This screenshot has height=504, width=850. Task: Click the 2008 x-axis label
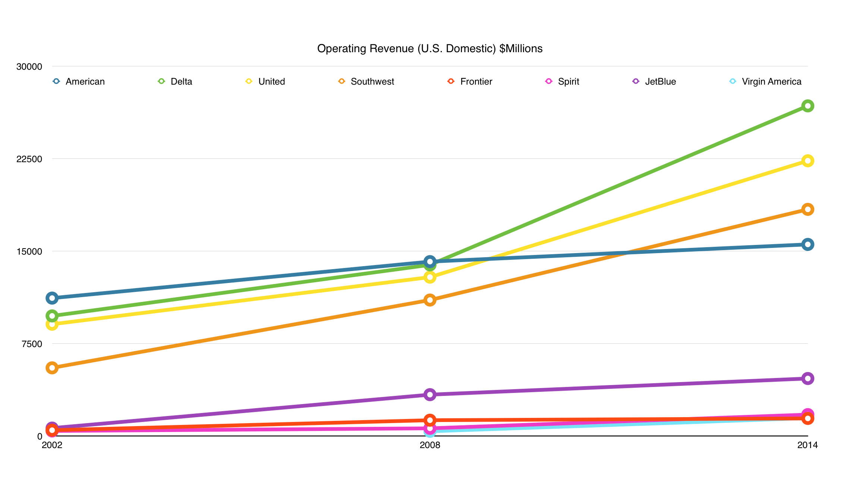(x=430, y=445)
